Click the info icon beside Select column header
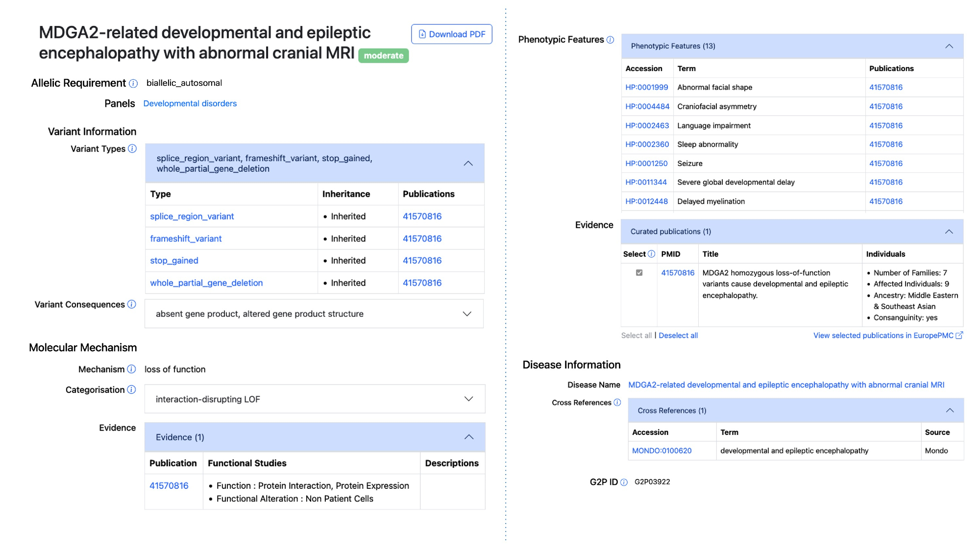Screen dimensions: 980x551 [651, 254]
